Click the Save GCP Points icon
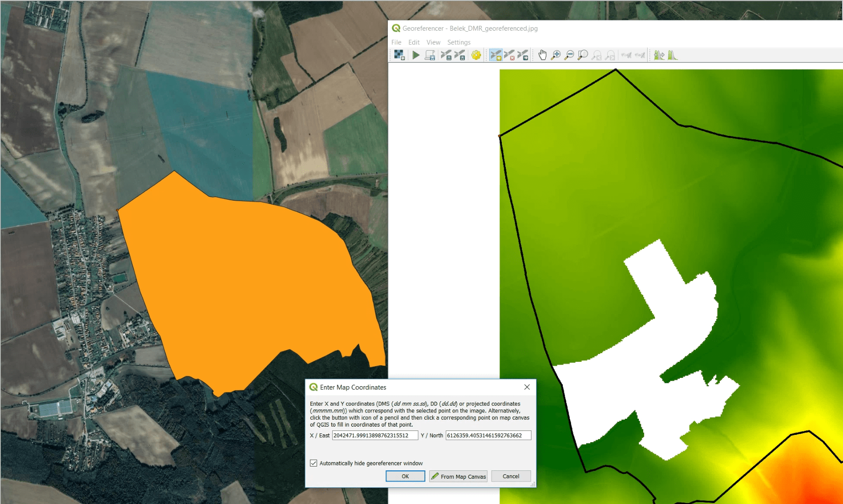 pyautogui.click(x=460, y=55)
